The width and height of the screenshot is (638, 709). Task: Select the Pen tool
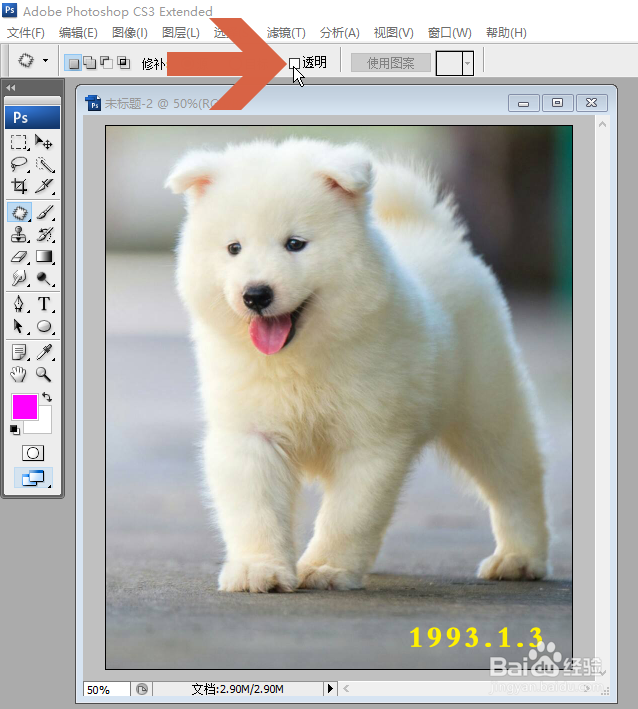click(x=19, y=304)
